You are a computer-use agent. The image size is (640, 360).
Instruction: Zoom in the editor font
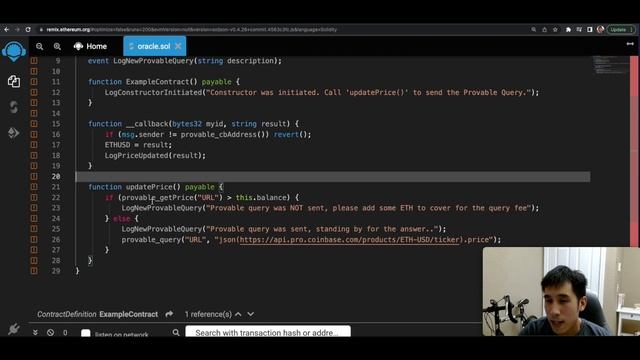click(x=57, y=47)
